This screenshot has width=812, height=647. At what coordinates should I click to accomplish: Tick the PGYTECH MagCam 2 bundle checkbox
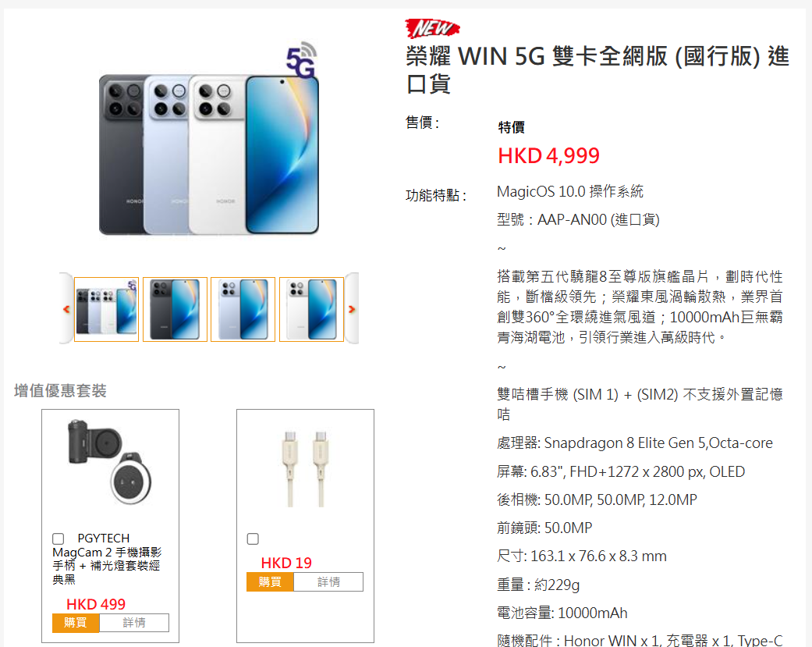pos(58,539)
